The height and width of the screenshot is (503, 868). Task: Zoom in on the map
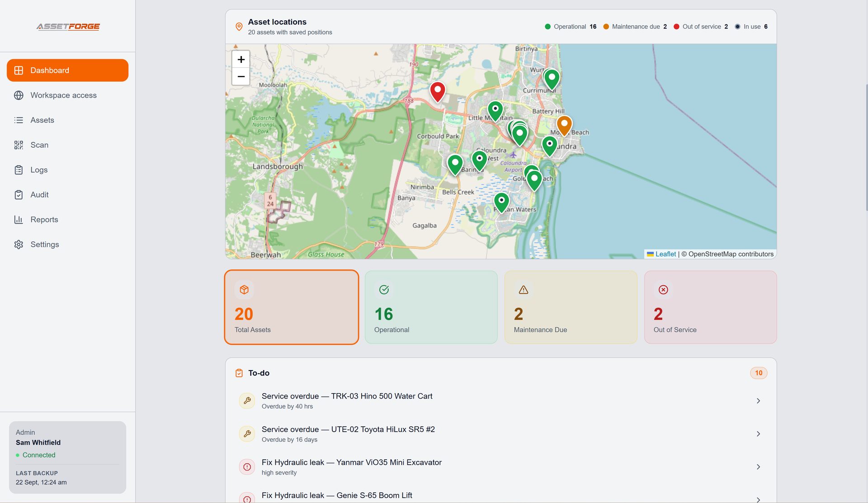pyautogui.click(x=241, y=59)
